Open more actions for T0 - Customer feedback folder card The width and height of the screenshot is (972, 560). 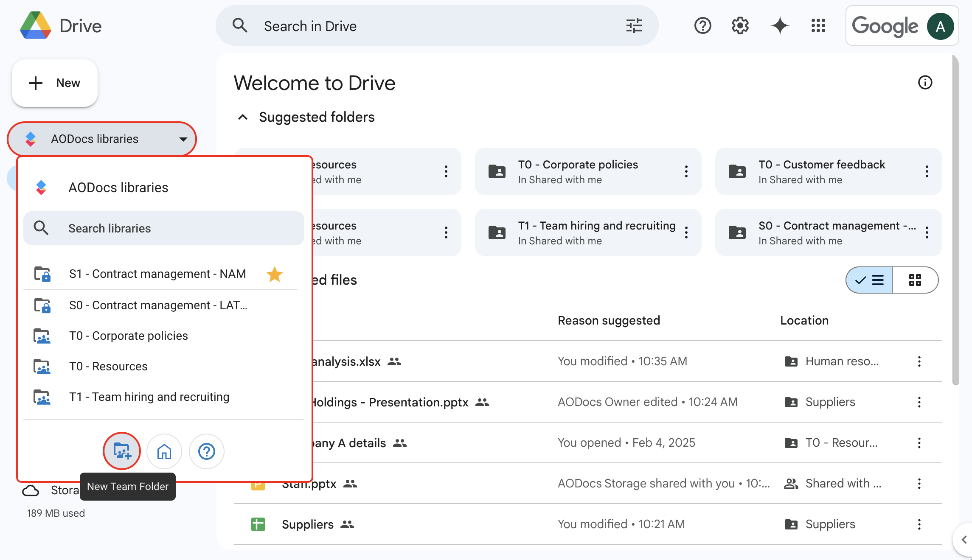927,171
